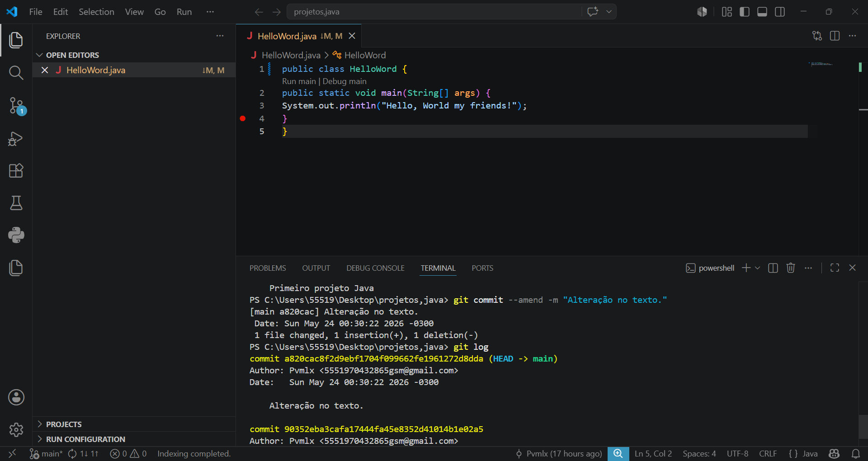868x461 pixels.
Task: Click the Go Back arrow
Action: pos(259,12)
